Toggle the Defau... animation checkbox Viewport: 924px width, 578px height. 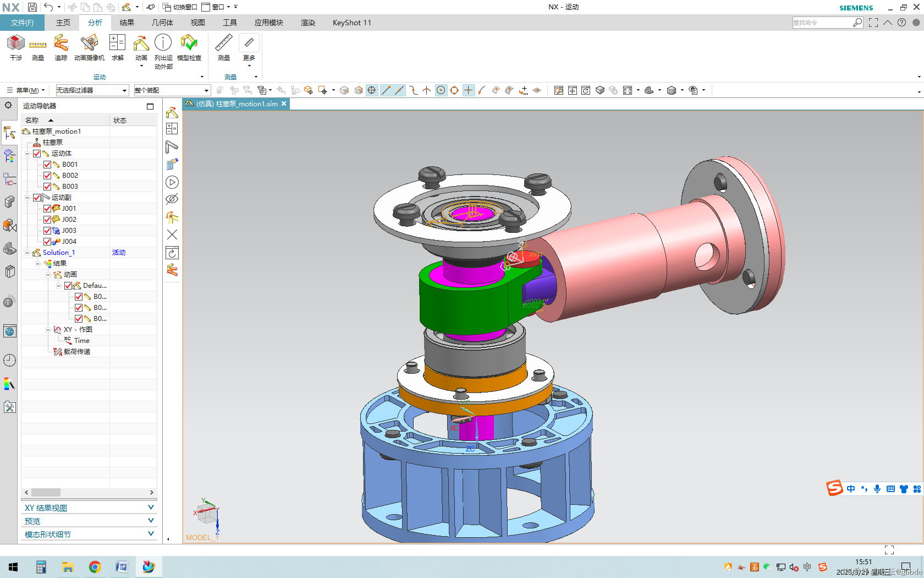[68, 286]
